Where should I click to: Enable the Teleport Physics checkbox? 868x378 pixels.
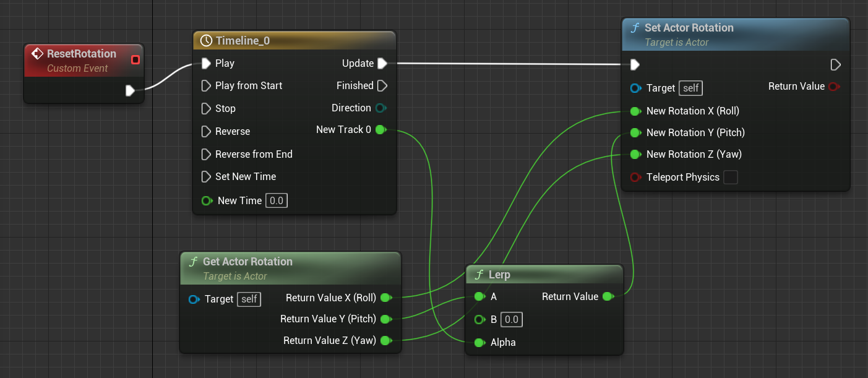(x=731, y=178)
